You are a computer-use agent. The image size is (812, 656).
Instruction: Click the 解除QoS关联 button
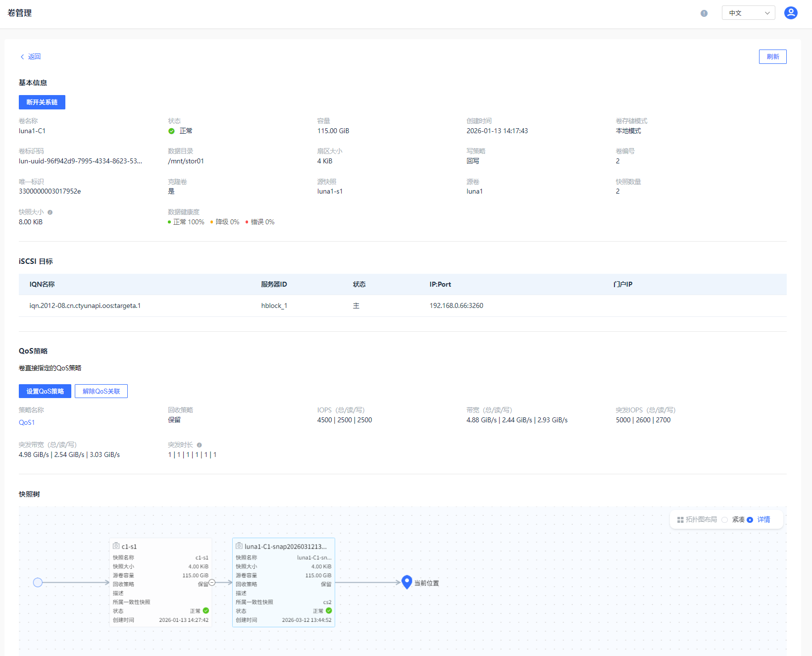(x=101, y=392)
